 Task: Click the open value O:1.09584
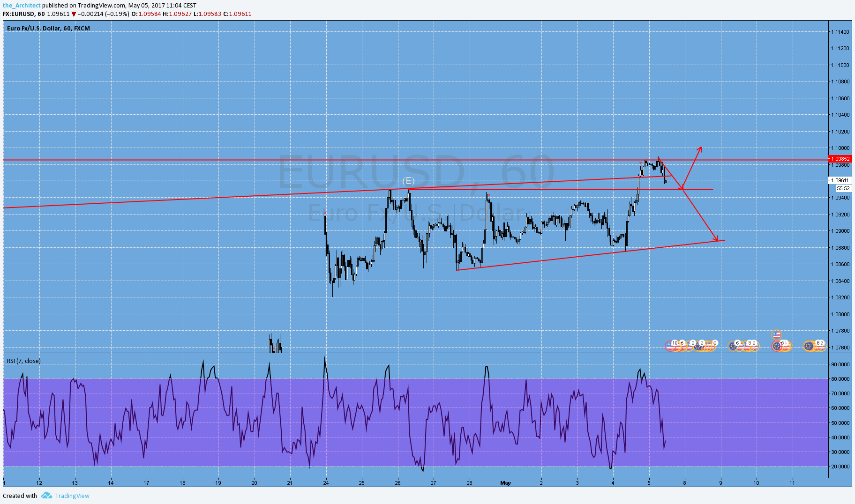coord(146,14)
